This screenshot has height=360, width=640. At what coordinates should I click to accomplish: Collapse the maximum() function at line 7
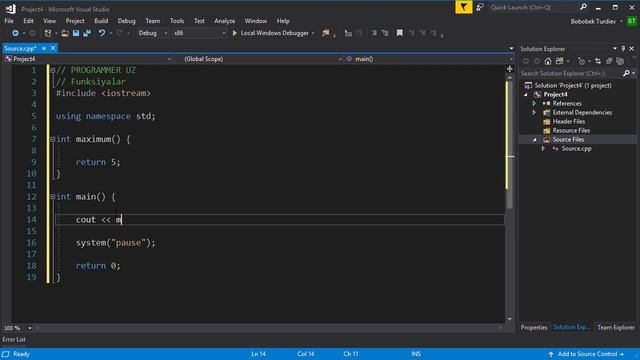(x=52, y=139)
